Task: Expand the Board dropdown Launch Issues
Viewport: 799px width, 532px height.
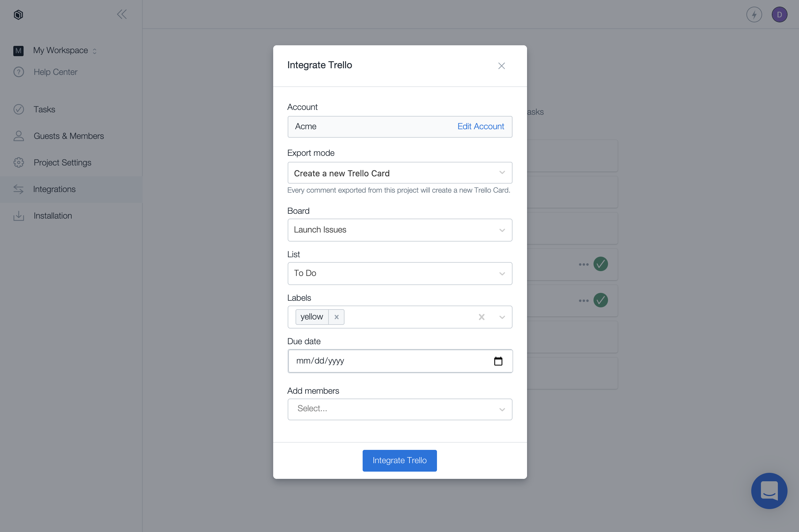Action: tap(399, 230)
